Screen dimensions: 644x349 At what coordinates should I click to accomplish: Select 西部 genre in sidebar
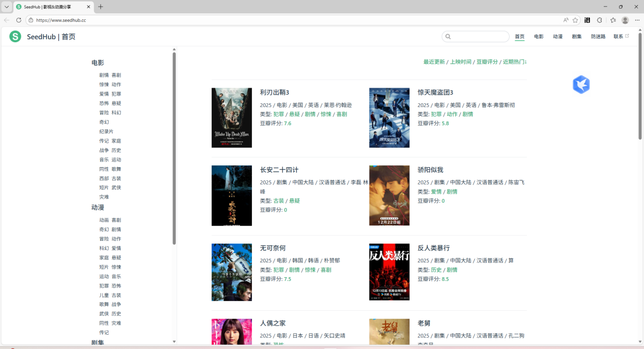pyautogui.click(x=104, y=178)
